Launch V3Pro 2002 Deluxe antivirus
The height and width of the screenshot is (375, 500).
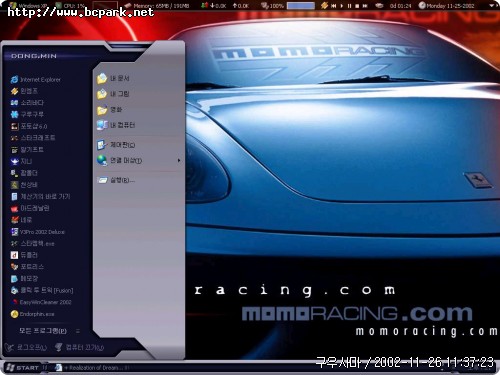pos(38,232)
